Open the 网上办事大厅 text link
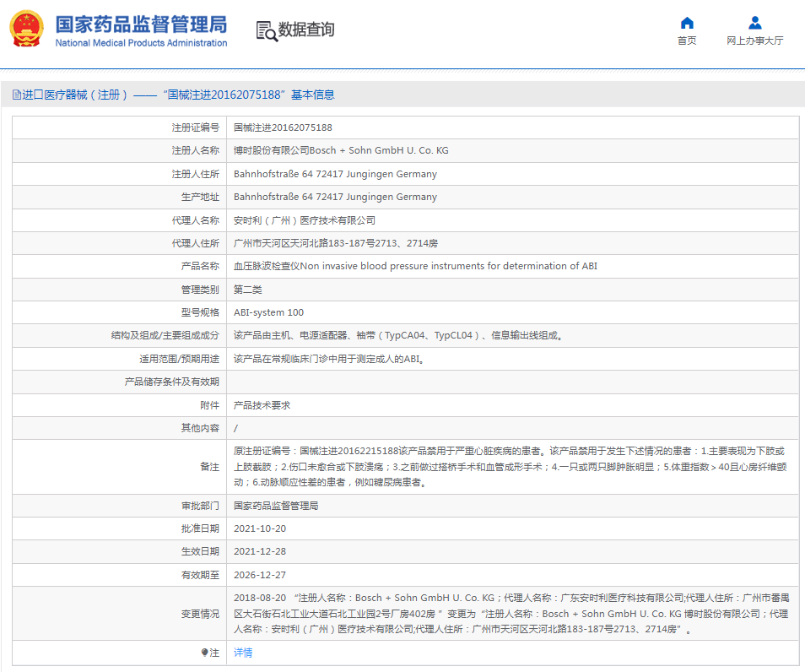805x672 pixels. (754, 41)
